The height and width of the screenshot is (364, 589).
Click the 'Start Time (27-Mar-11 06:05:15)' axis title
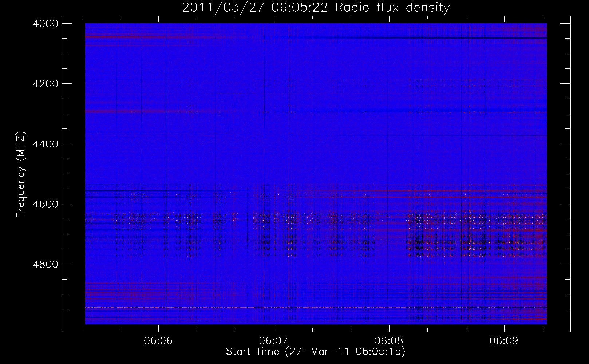pos(316,352)
